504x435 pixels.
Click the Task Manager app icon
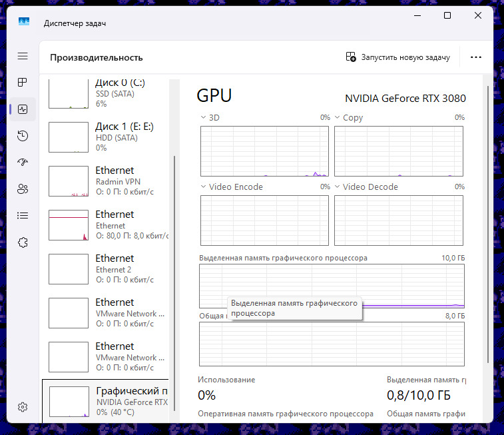24,23
